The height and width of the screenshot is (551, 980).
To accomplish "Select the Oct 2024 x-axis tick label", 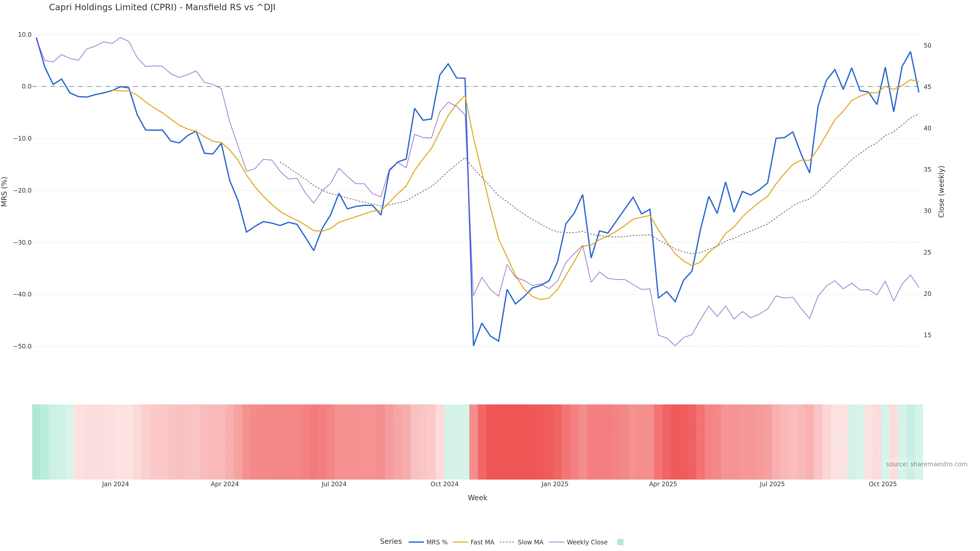I will point(444,484).
